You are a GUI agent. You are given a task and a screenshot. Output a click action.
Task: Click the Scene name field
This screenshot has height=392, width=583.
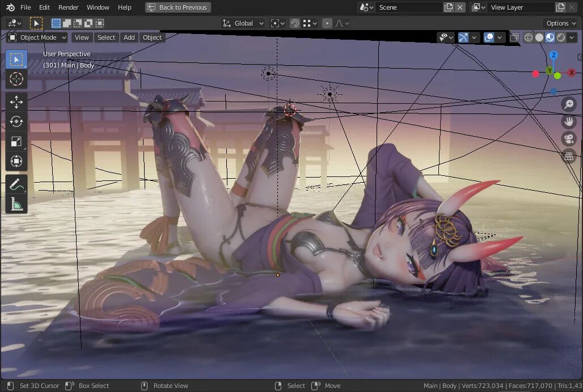(x=409, y=7)
